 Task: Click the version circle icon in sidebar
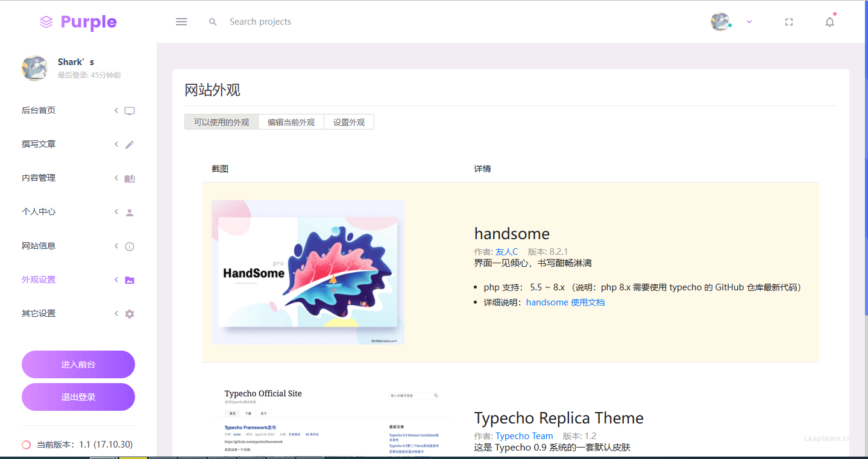tap(26, 445)
